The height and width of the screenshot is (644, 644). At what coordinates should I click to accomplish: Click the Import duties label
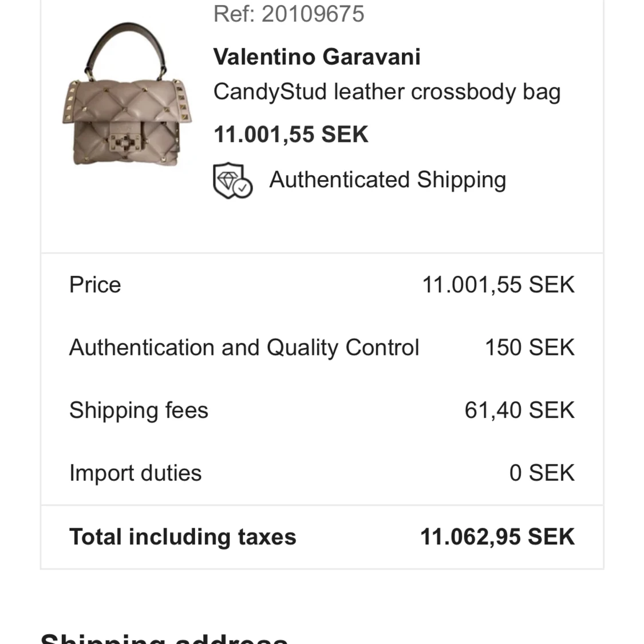pyautogui.click(x=136, y=473)
